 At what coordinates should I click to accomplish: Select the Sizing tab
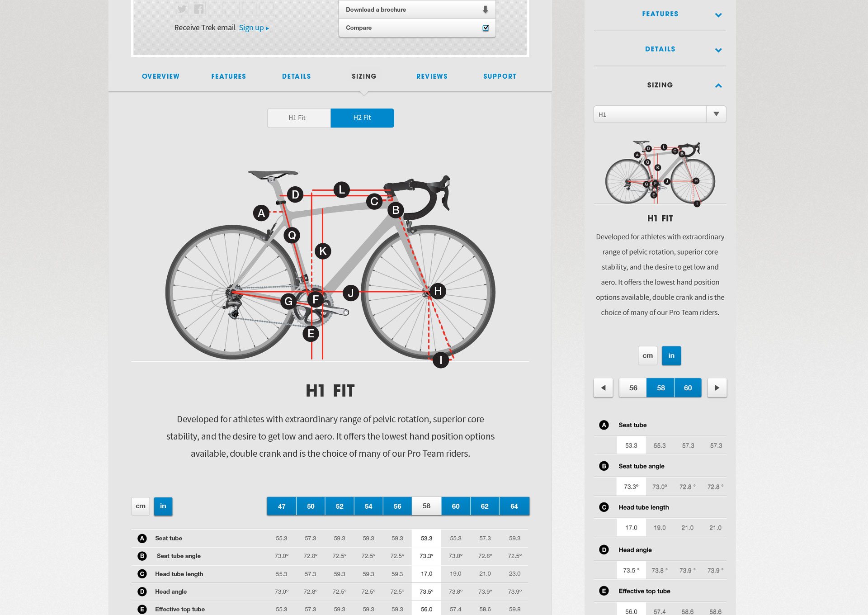coord(364,76)
